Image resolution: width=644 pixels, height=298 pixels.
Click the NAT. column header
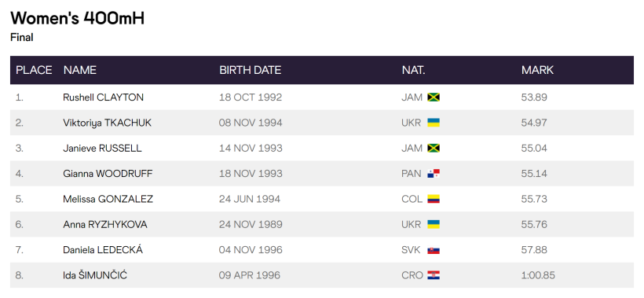pyautogui.click(x=413, y=70)
